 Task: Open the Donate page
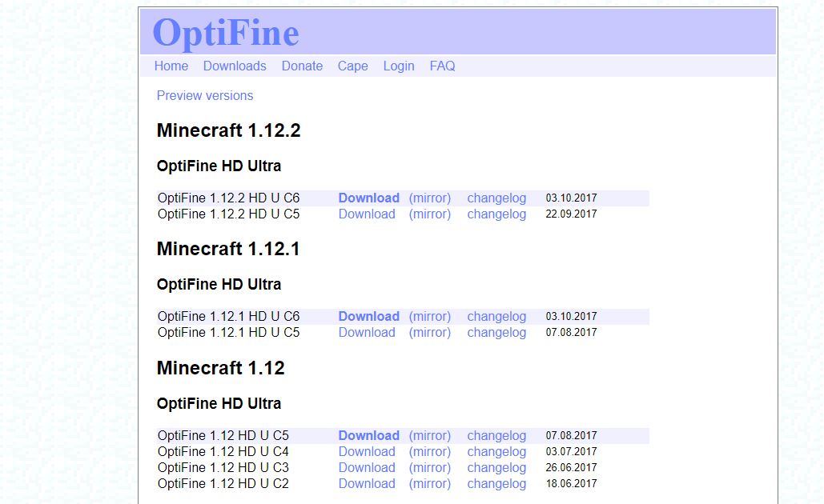click(302, 66)
